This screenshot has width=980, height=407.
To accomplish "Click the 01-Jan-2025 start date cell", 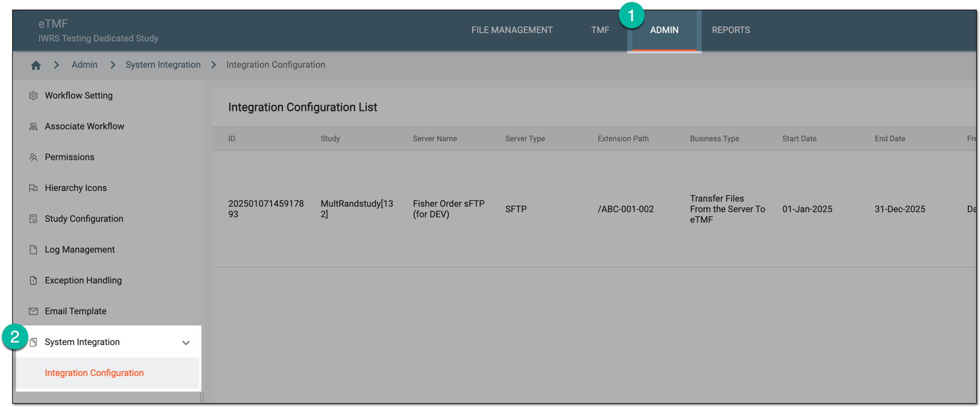I will tap(807, 209).
